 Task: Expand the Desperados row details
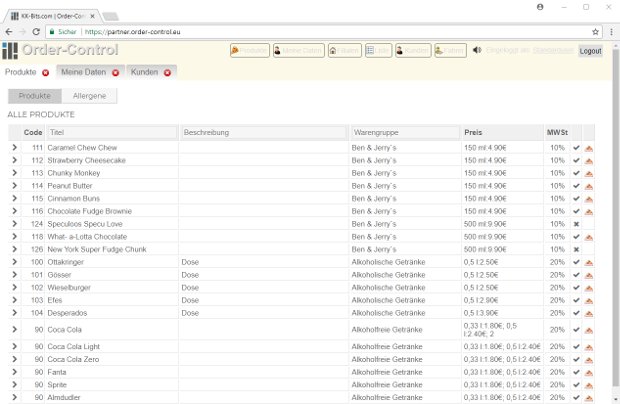point(15,313)
